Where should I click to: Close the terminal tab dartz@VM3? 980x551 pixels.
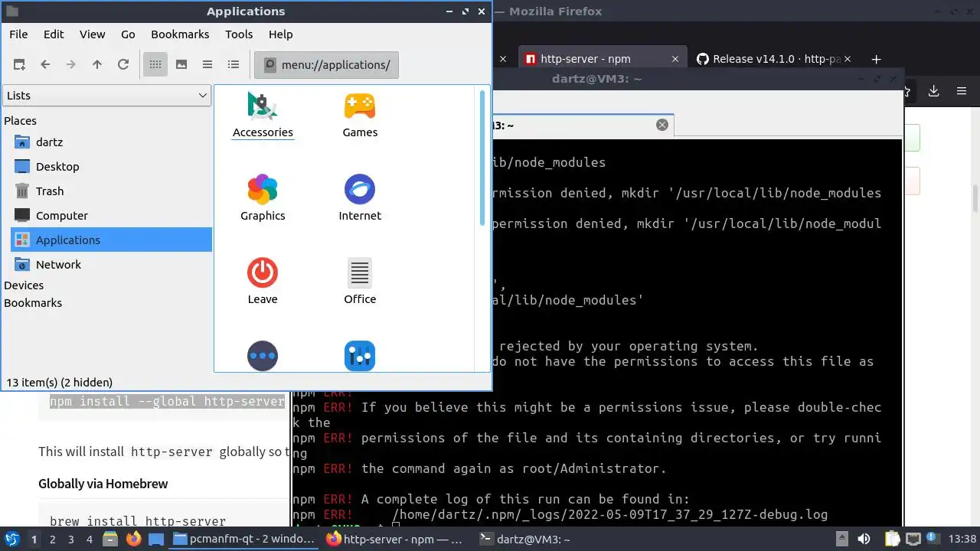pos(662,125)
